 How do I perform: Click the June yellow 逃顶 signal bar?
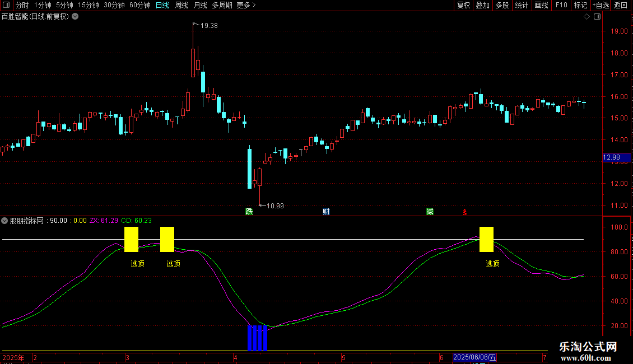pyautogui.click(x=486, y=239)
